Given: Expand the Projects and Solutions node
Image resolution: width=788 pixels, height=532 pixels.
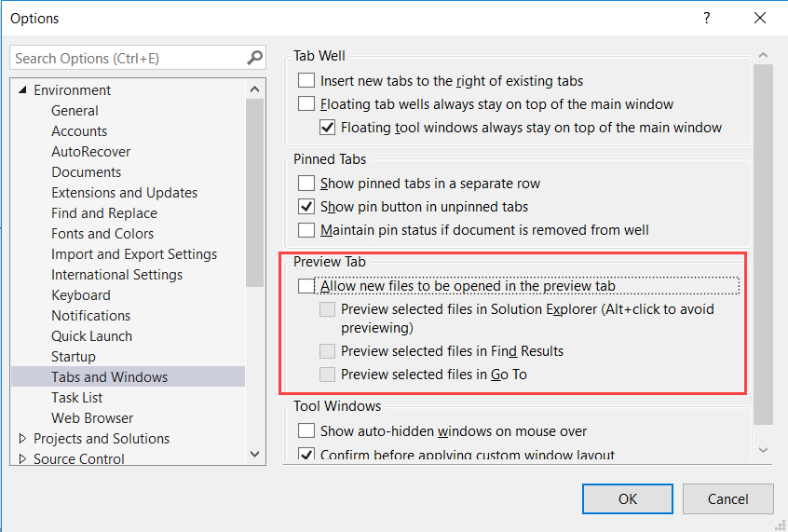Looking at the screenshot, I should tap(23, 439).
